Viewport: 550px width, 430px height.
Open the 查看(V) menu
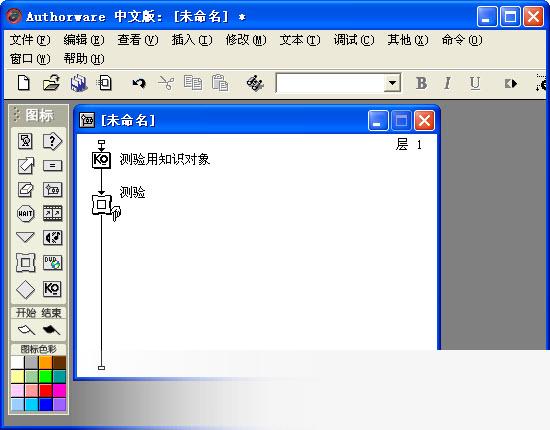138,40
